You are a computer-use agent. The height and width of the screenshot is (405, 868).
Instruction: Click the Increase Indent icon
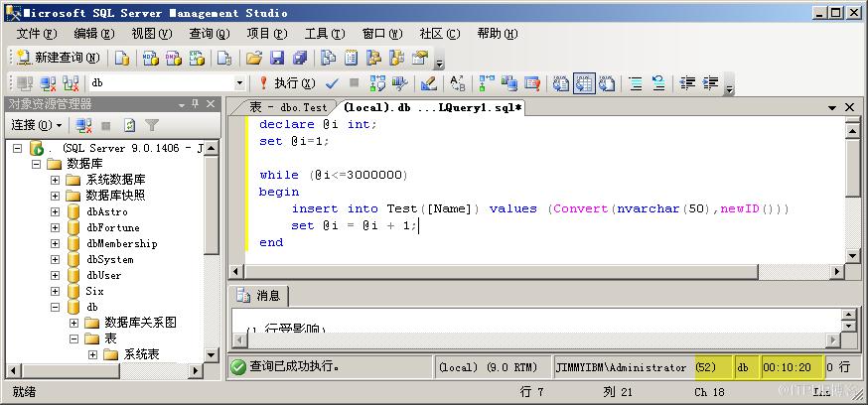point(710,83)
